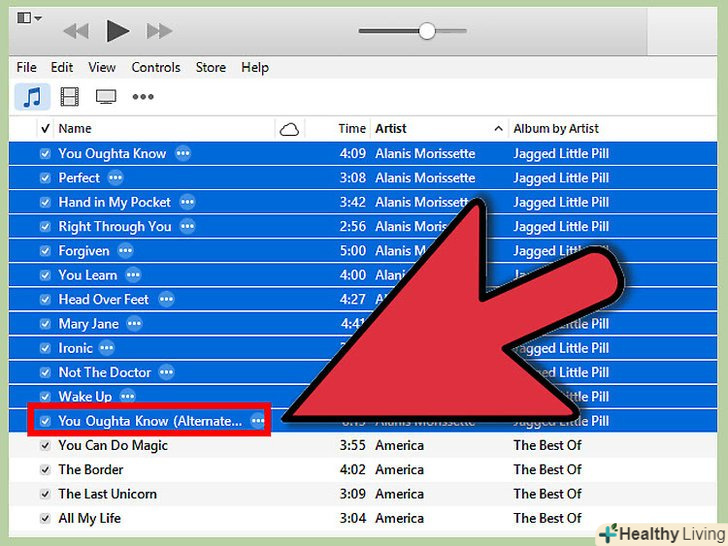Open options dots for Wake Up
The image size is (728, 546).
[x=128, y=396]
